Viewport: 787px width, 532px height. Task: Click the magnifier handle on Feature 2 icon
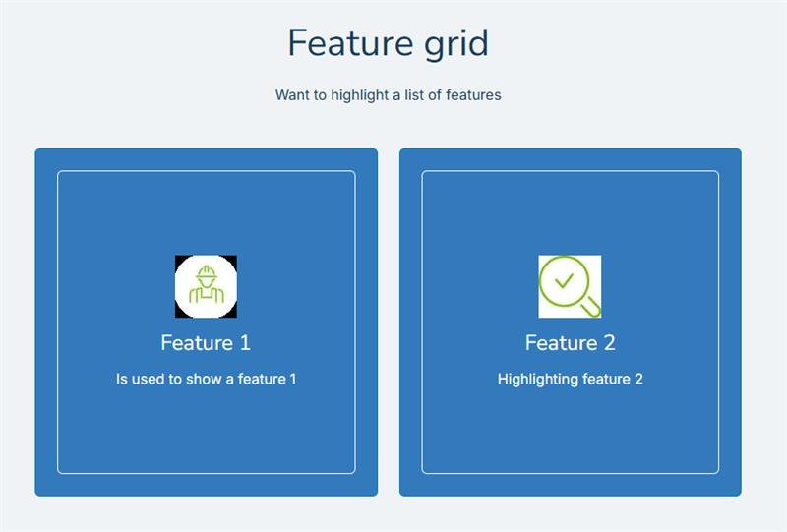[x=590, y=307]
